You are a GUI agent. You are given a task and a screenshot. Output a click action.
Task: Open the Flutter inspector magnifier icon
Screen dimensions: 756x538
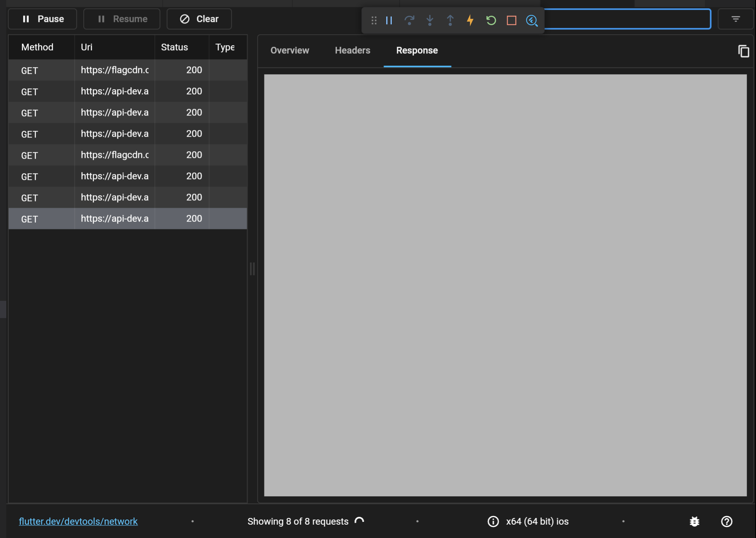pos(532,20)
